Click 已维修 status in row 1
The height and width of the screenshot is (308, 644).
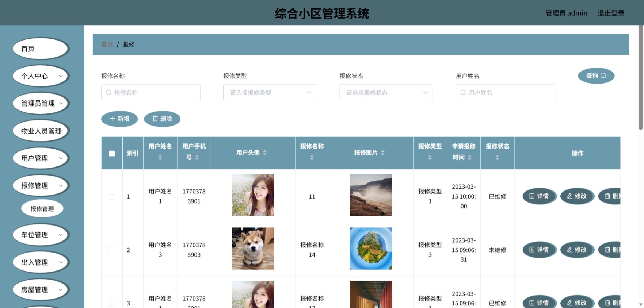tap(497, 196)
